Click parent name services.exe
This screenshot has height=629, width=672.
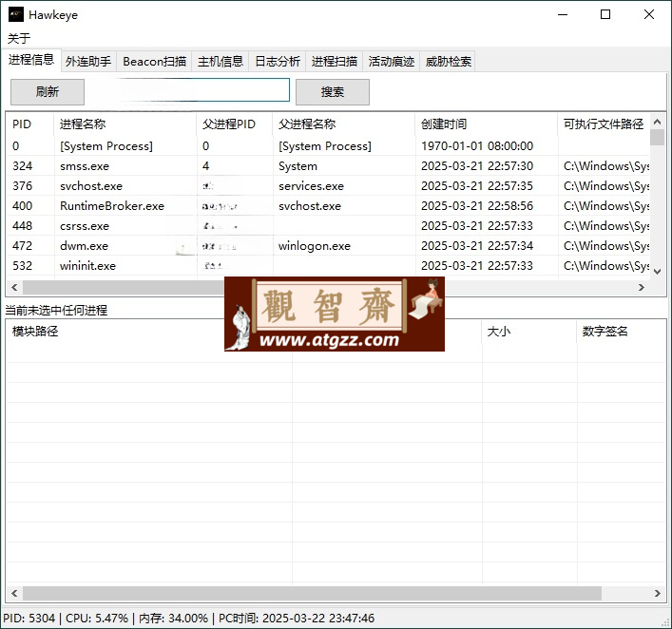(x=311, y=186)
